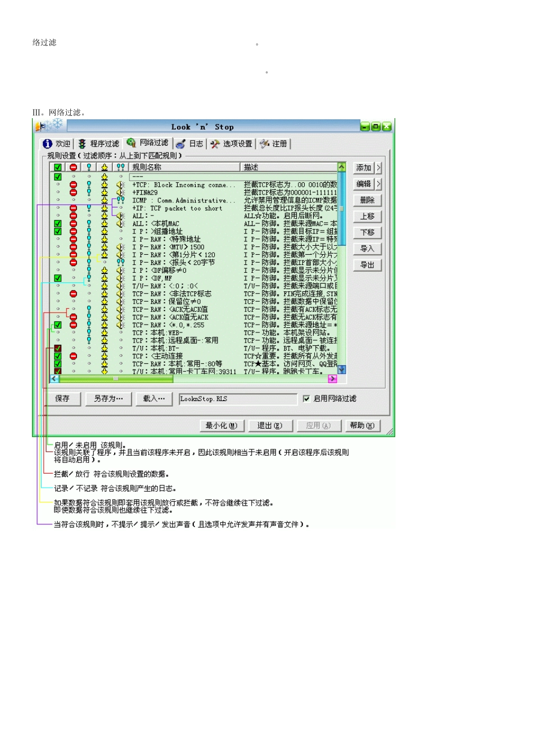Open the 选项设置 tab

[x=232, y=144]
